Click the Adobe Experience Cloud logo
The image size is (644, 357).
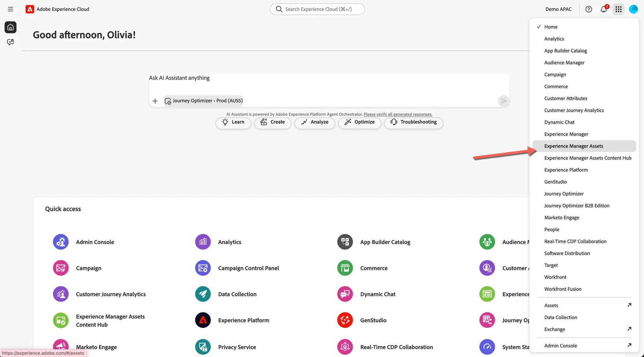click(30, 9)
